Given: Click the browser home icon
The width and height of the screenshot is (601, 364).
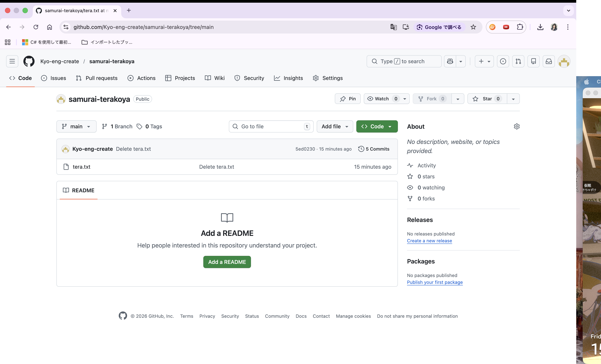Looking at the screenshot, I should tap(50, 27).
